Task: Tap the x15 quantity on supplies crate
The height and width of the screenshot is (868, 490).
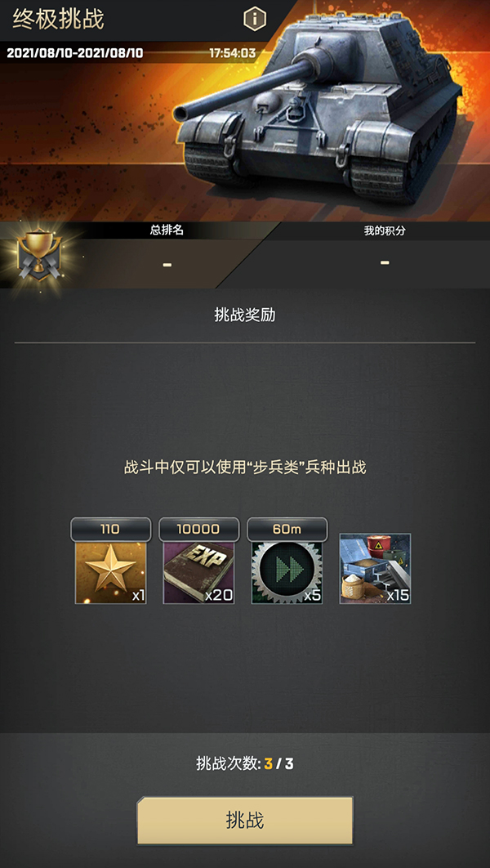Action: [397, 596]
